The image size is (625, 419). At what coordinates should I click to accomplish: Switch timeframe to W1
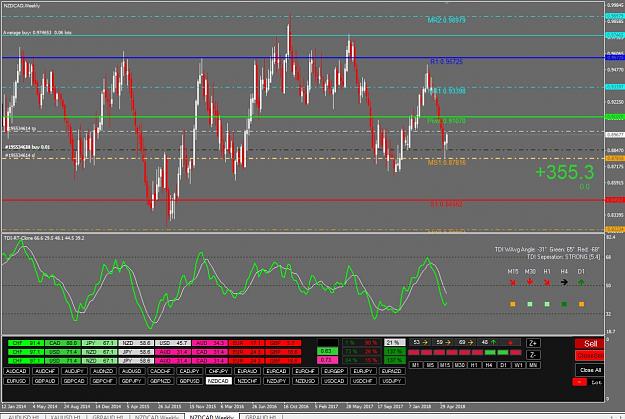coord(518,365)
